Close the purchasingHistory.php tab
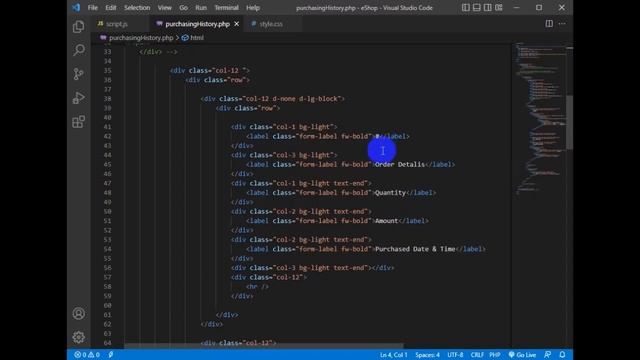Image resolution: width=640 pixels, height=360 pixels. click(x=236, y=24)
